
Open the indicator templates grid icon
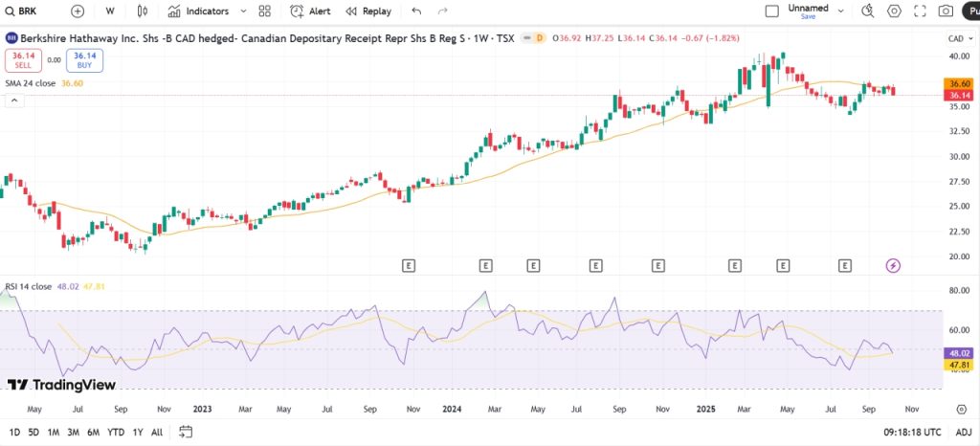point(265,11)
